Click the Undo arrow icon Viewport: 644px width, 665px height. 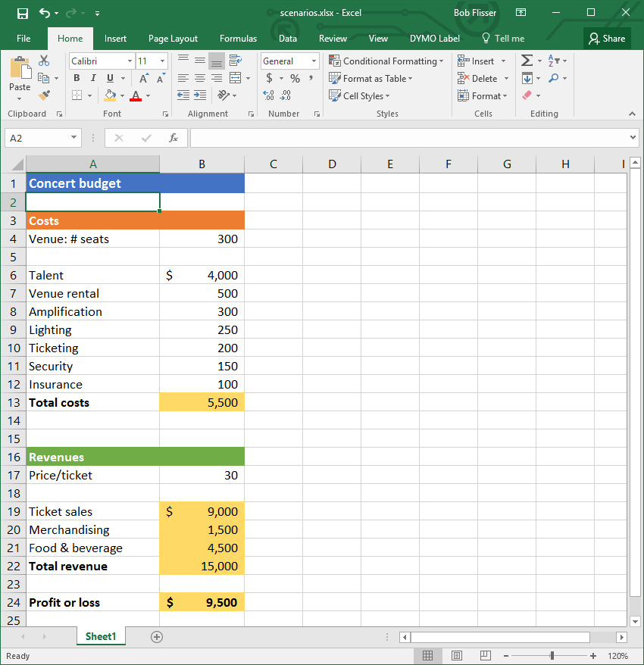coord(45,13)
